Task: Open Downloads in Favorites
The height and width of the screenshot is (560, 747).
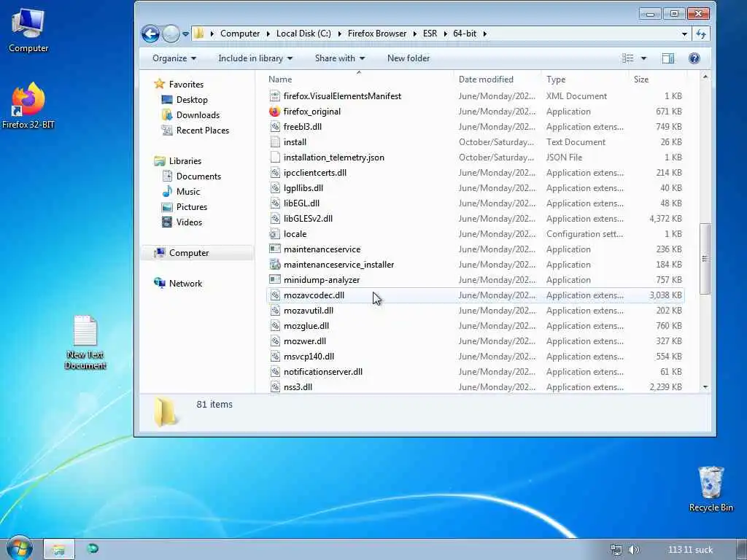Action: (x=198, y=114)
